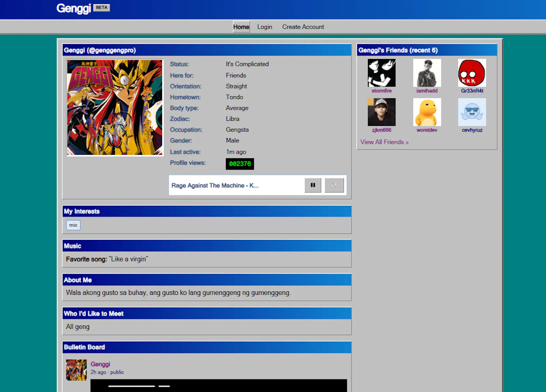The width and height of the screenshot is (546, 392).
Task: Visit cevhyruz profile name link
Action: pyautogui.click(x=472, y=130)
